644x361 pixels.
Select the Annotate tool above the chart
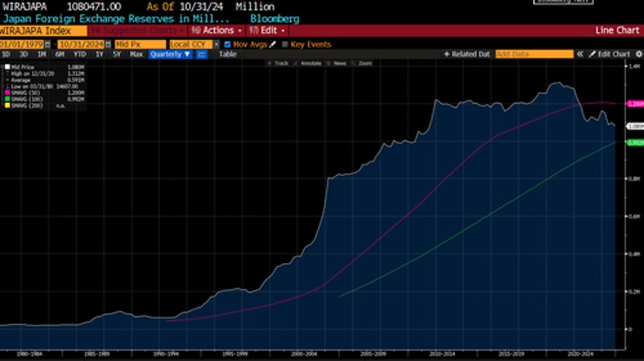306,63
